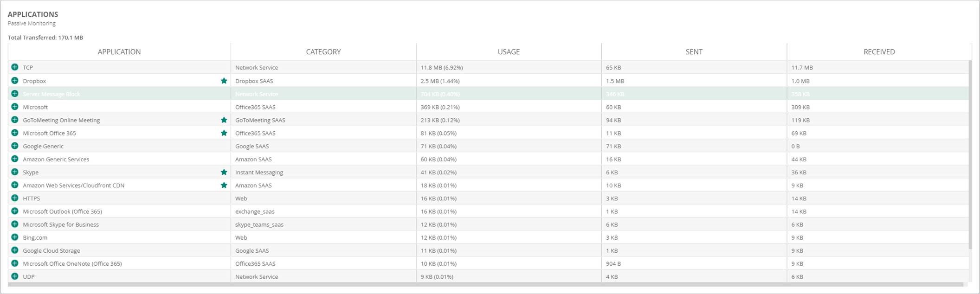Click the 1.5 MB sent value
The image size is (980, 294).
(615, 81)
